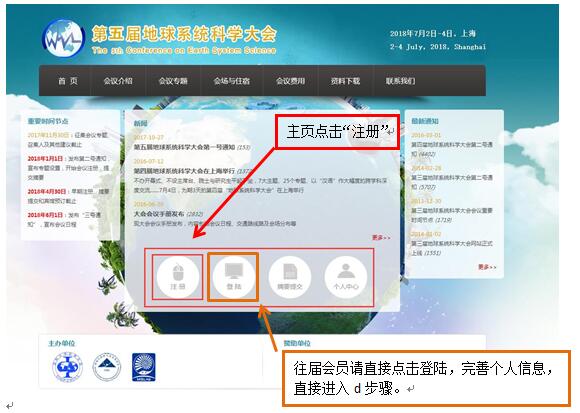Open the 第五届地球系统科学大会第一号通知 news link
The height and width of the screenshot is (413, 580).
(184, 147)
